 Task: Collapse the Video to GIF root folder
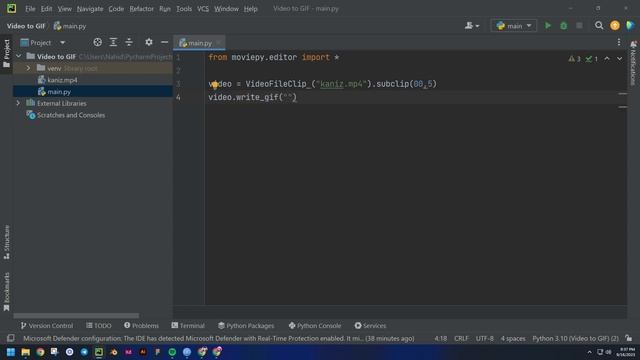(x=18, y=56)
